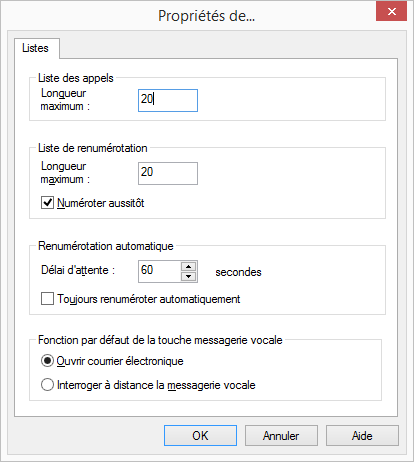Close the Propriétés de... dialog
This screenshot has height=462, width=414.
pos(391,12)
